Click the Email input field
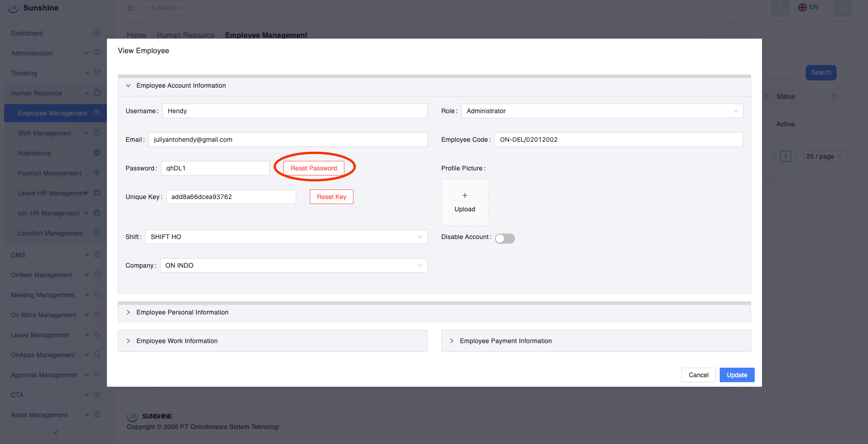Screen dimensions: 868x444 coord(288,140)
